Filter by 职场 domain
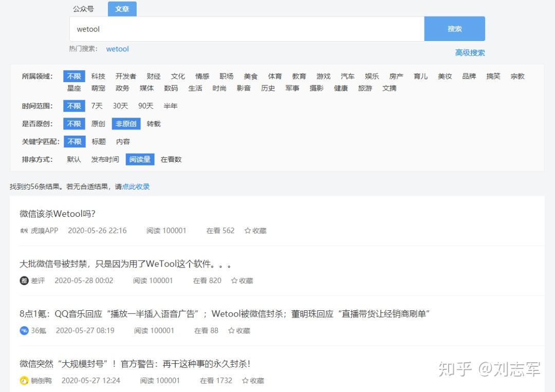This screenshot has width=555, height=392. tap(226, 76)
